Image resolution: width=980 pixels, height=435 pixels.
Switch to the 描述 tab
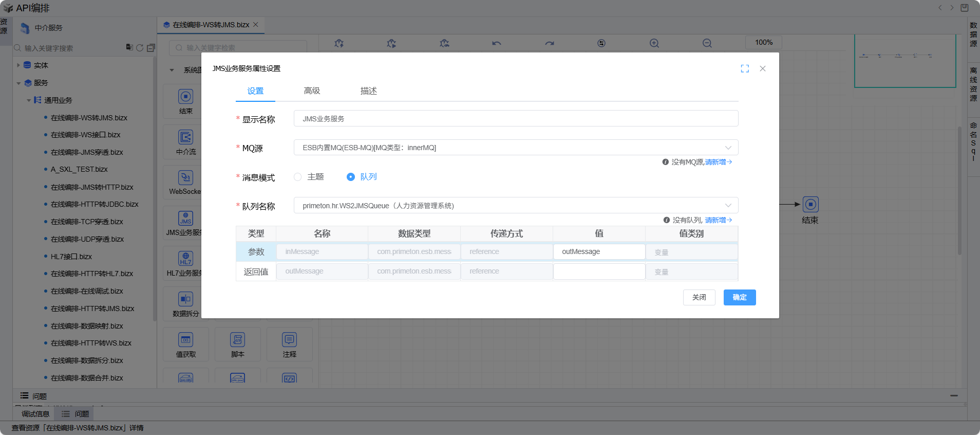click(x=368, y=91)
